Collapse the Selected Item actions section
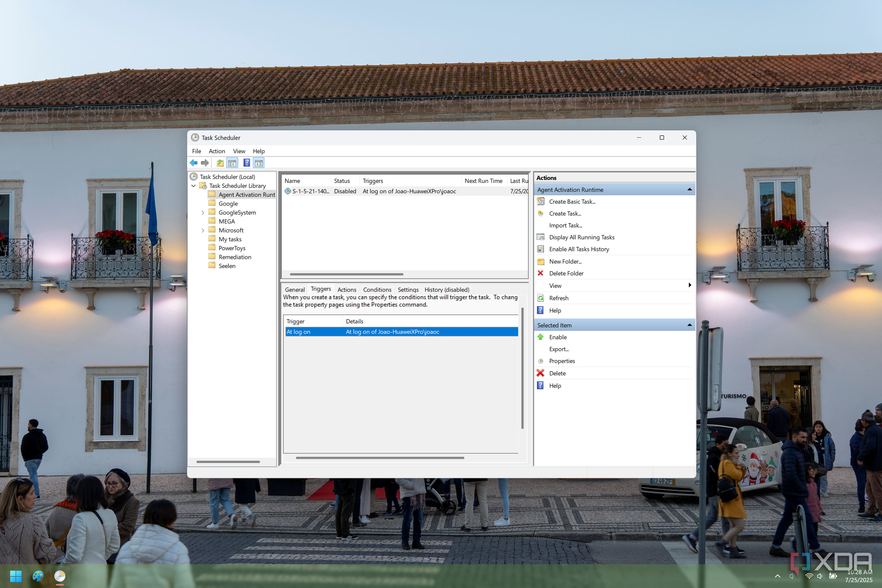Image resolution: width=882 pixels, height=588 pixels. [x=689, y=325]
